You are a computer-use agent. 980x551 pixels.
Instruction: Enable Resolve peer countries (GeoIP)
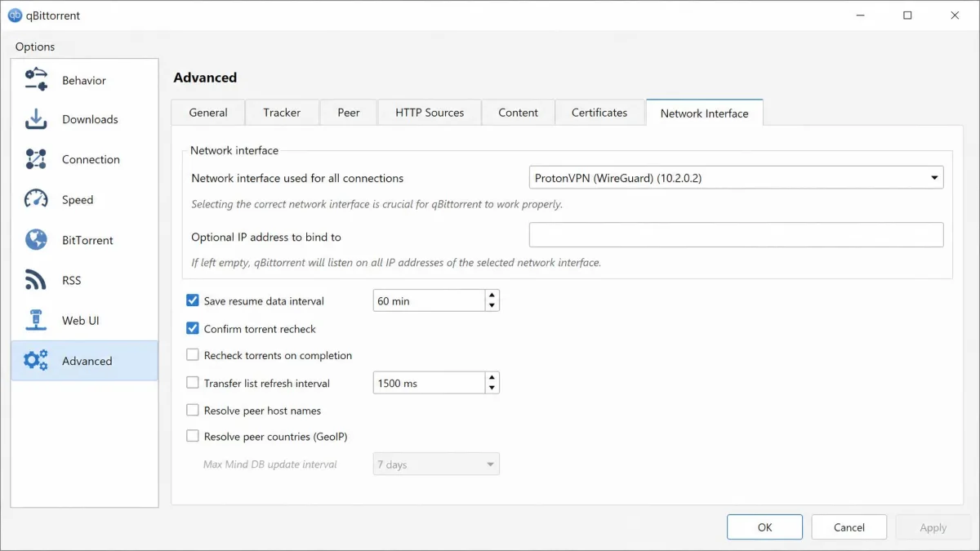(193, 436)
